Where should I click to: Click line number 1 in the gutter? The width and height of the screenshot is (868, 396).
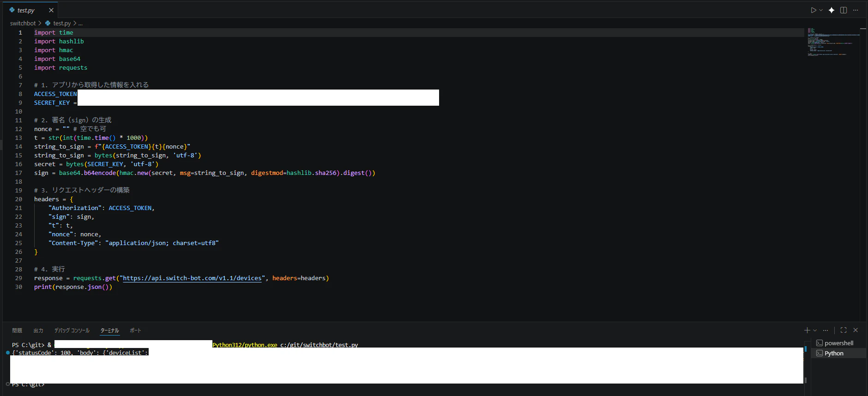pyautogui.click(x=20, y=33)
